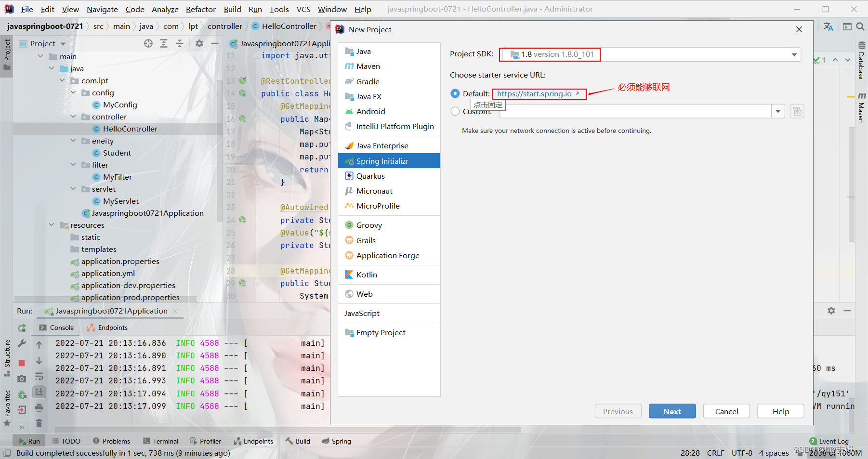Switch to the Endpoints tab in Run panel
868x459 pixels.
tap(107, 328)
